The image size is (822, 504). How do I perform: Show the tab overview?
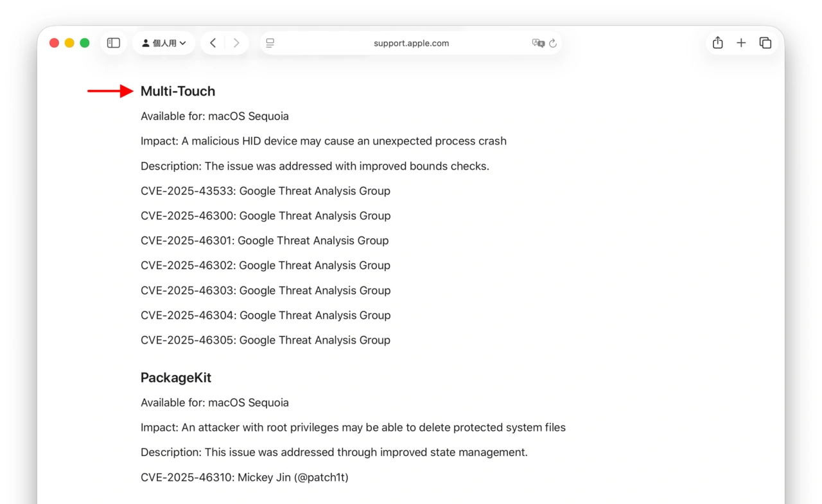(x=765, y=43)
